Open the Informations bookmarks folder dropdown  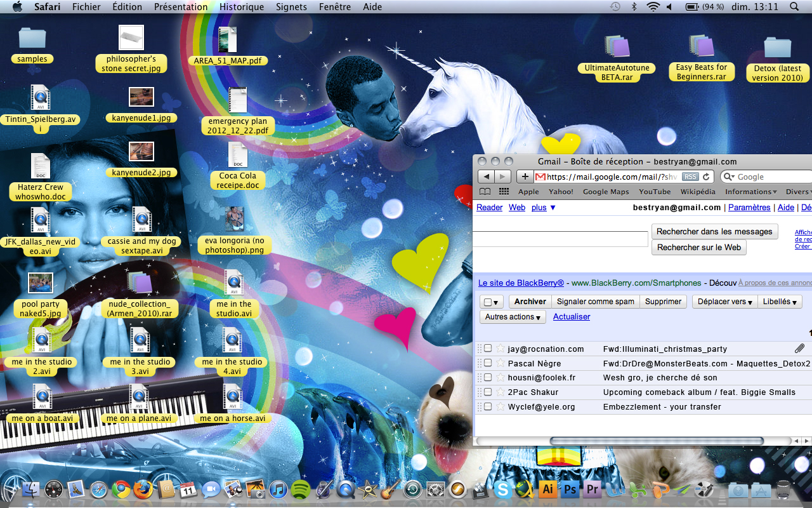(751, 192)
